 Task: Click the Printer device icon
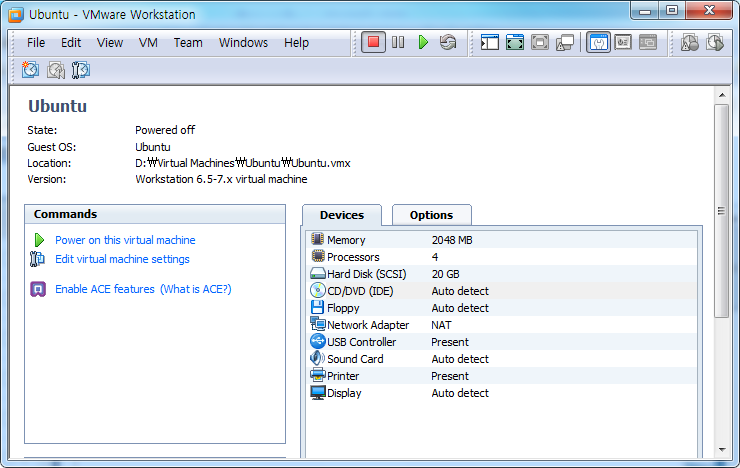tap(318, 375)
